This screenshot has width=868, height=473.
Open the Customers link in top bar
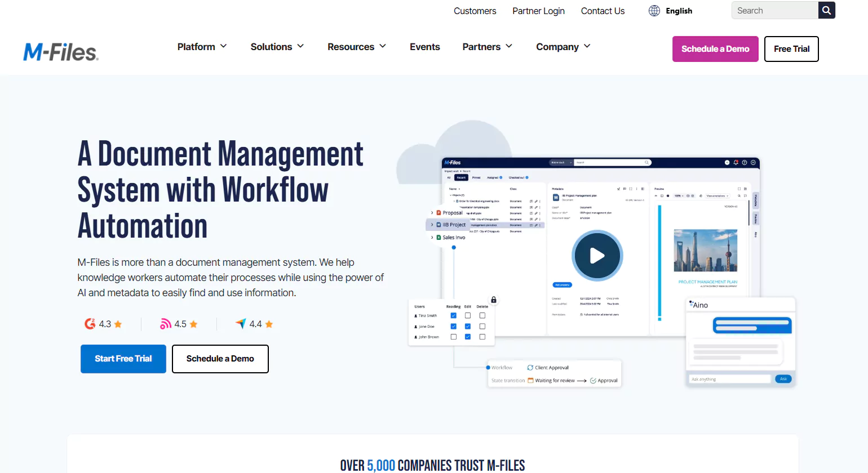475,11
